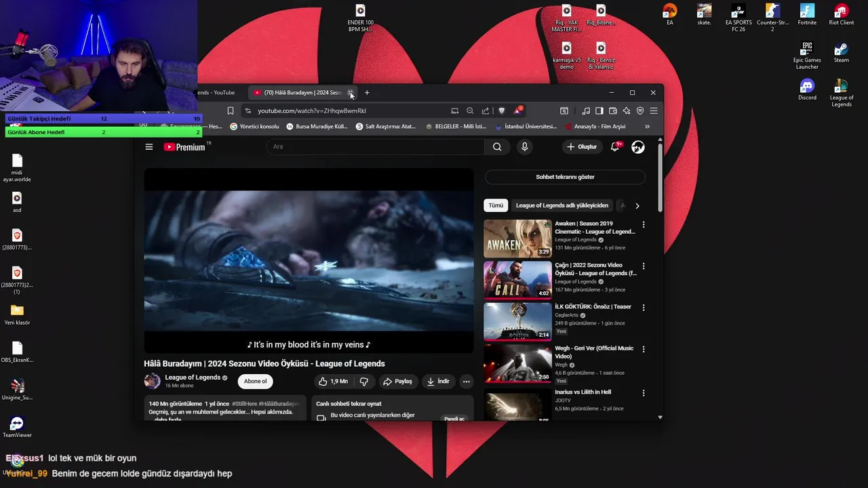Open the Discord desktop shortcut

point(807,89)
